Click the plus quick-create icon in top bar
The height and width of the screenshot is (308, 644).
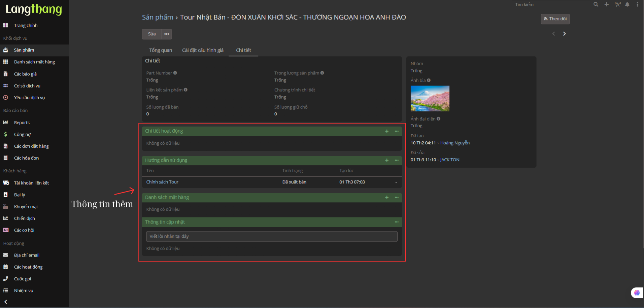pos(606,4)
